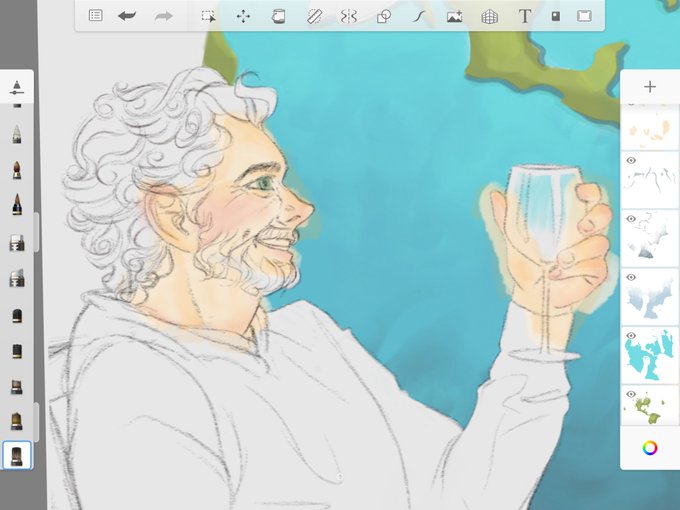Add a new layer with plus button
Image resolution: width=680 pixels, height=510 pixels.
[x=650, y=87]
